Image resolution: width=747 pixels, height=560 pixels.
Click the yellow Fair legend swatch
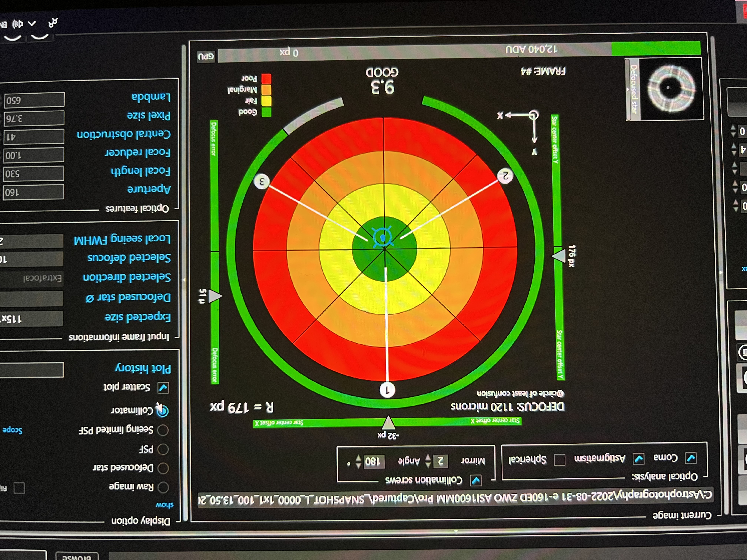266,101
